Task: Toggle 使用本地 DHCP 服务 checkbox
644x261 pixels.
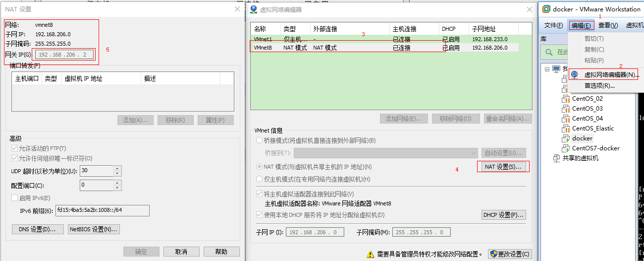Action: click(259, 215)
